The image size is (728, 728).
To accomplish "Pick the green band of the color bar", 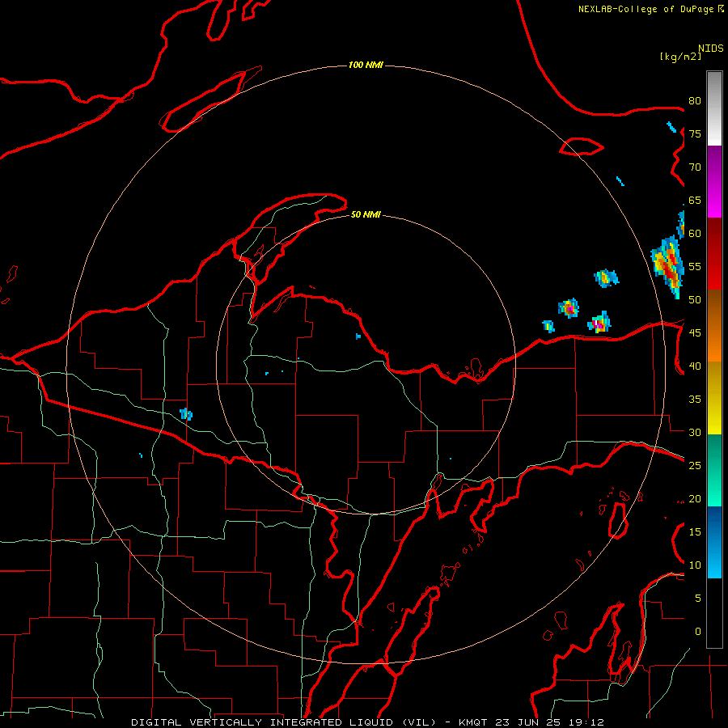I will (714, 470).
